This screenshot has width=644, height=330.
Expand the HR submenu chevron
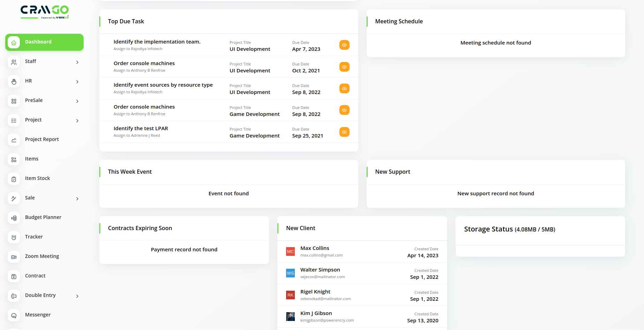point(77,82)
